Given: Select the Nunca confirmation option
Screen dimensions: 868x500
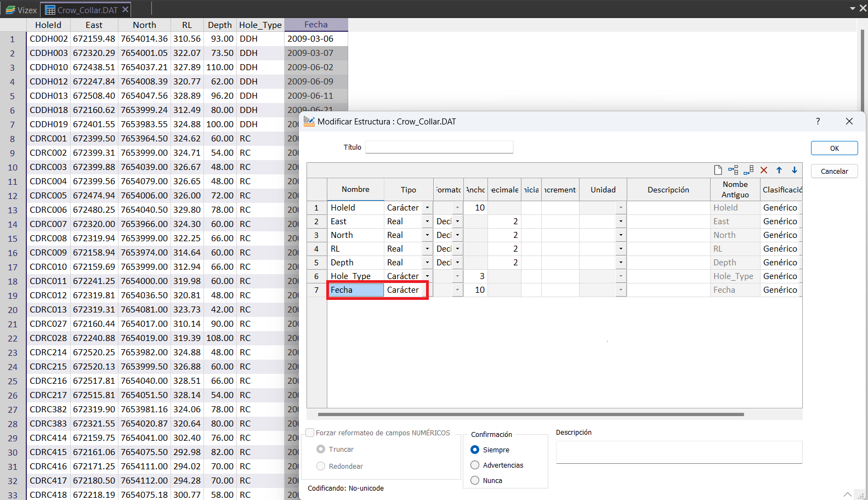Looking at the screenshot, I should coord(475,480).
